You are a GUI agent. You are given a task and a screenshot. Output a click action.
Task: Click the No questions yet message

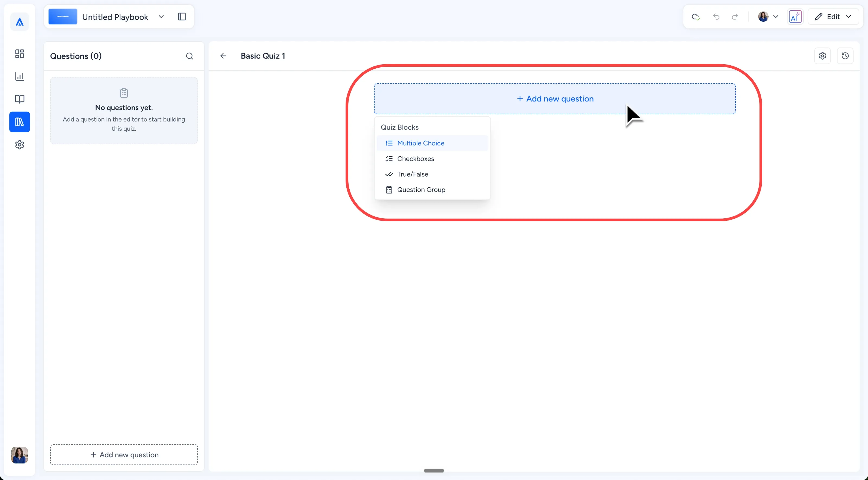124,108
